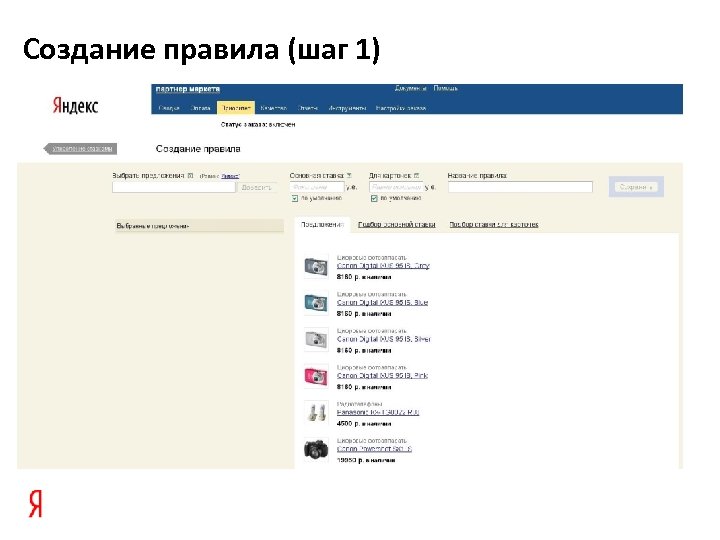The width and height of the screenshot is (720, 540).
Task: Click the silver Canon IXUS camera thumbnail
Action: pyautogui.click(x=316, y=340)
